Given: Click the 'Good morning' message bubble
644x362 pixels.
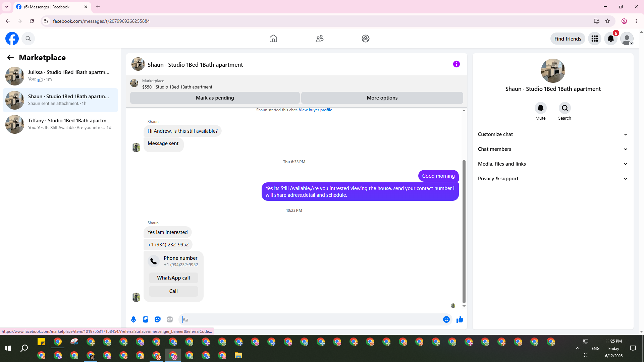Looking at the screenshot, I should 438,176.
